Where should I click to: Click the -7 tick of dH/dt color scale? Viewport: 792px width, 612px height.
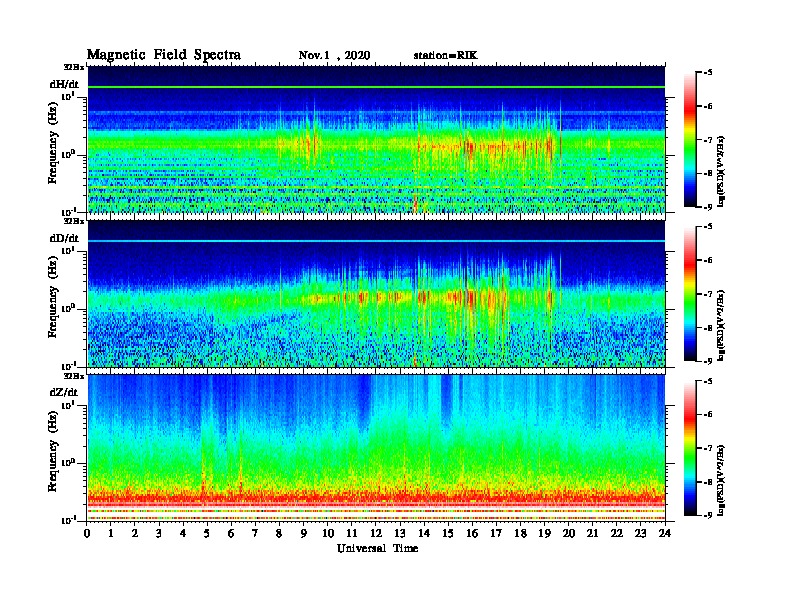(708, 140)
